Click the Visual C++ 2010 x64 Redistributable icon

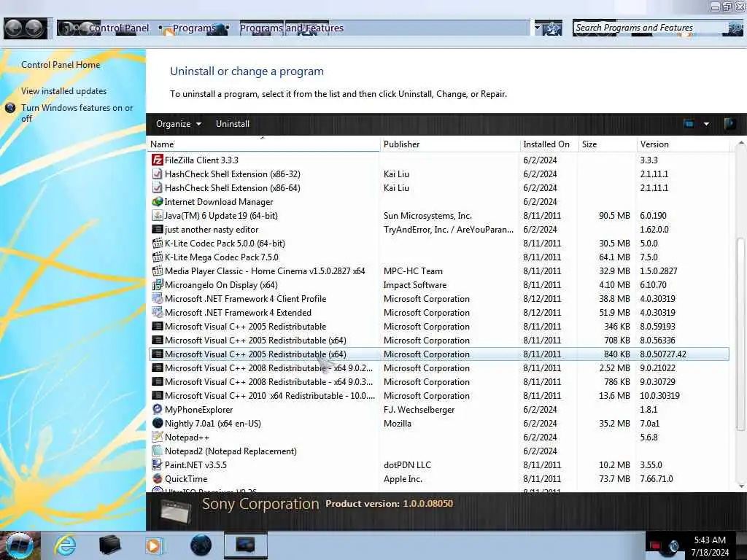[x=158, y=395]
